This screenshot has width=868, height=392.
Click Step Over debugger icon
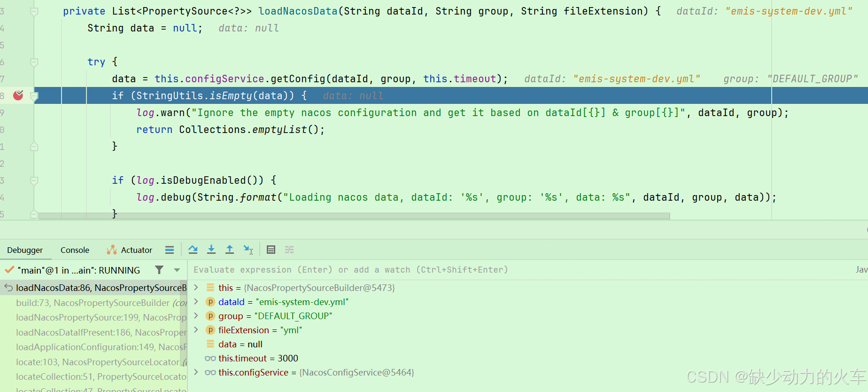pos(193,250)
